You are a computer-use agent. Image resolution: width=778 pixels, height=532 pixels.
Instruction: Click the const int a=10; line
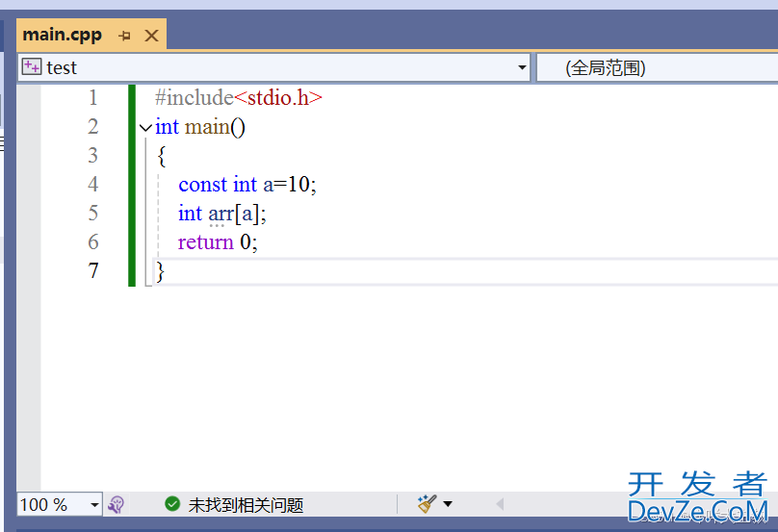pos(247,185)
